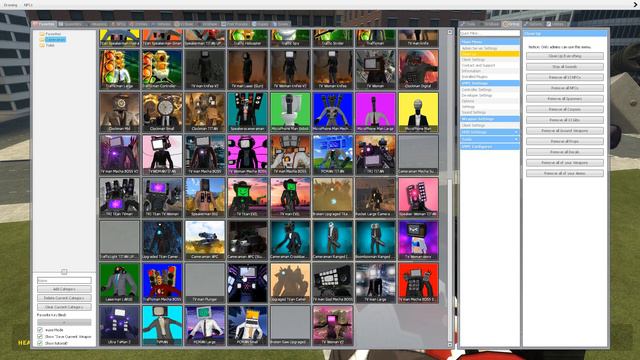Click the Remove all Props button

pos(565,141)
